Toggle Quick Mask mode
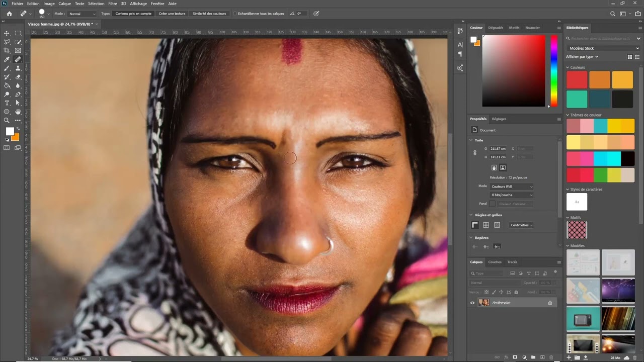644x362 pixels. point(7,148)
